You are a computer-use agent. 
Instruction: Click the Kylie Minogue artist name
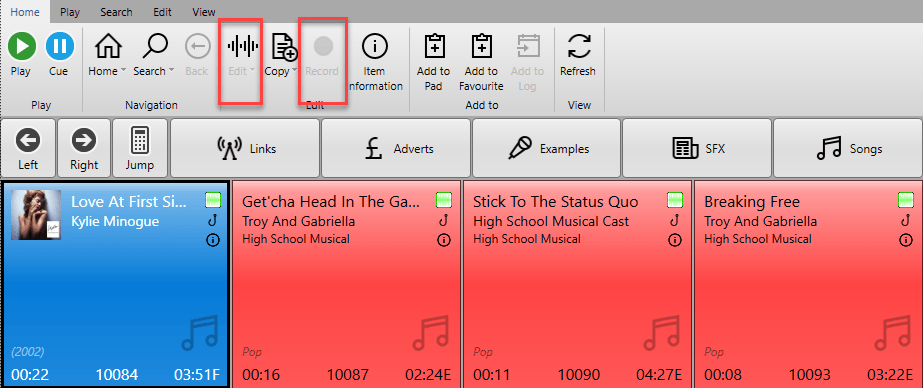[115, 221]
